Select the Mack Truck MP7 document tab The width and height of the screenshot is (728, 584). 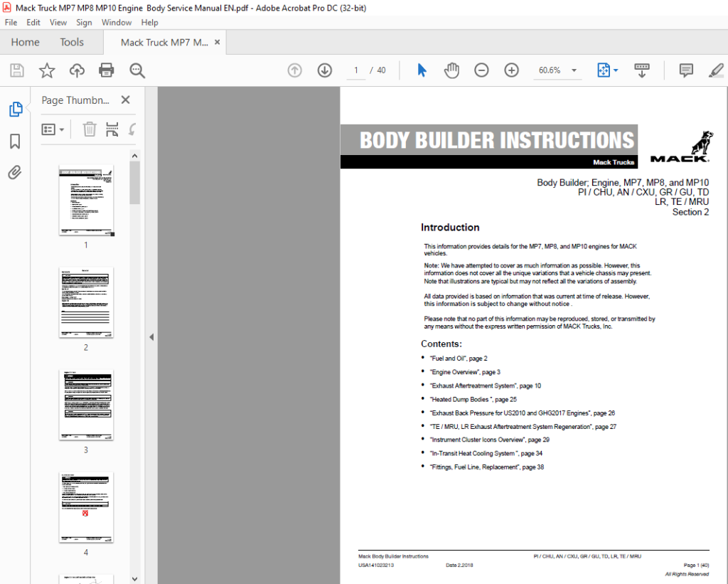click(x=164, y=42)
